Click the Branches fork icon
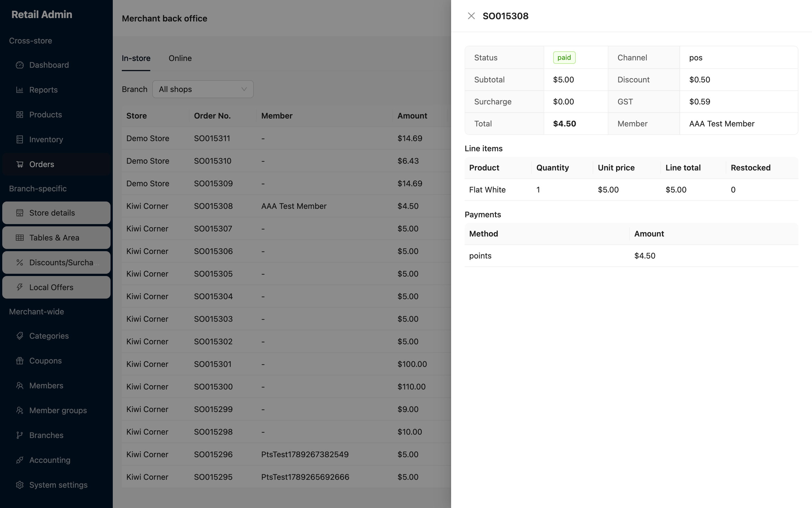812x508 pixels. pos(20,435)
